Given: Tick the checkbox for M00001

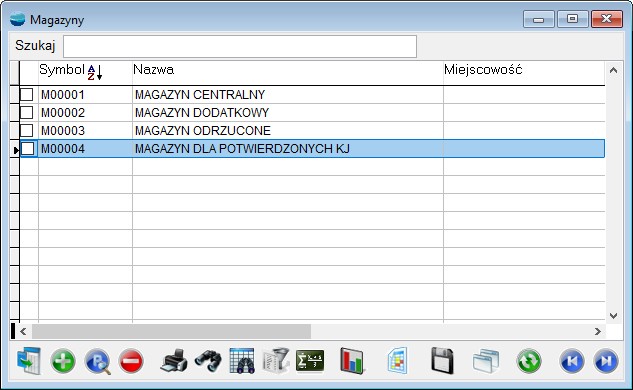Looking at the screenshot, I should pos(27,94).
